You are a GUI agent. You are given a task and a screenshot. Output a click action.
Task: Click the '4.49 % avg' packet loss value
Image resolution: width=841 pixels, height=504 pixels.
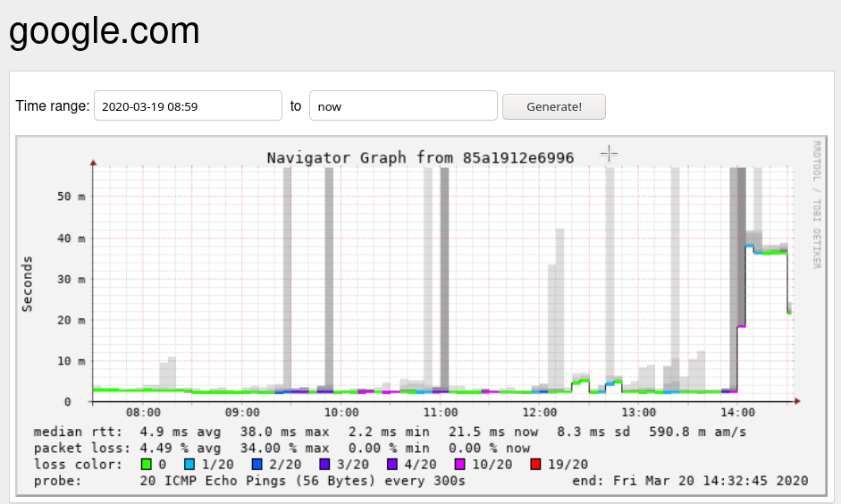click(181, 449)
